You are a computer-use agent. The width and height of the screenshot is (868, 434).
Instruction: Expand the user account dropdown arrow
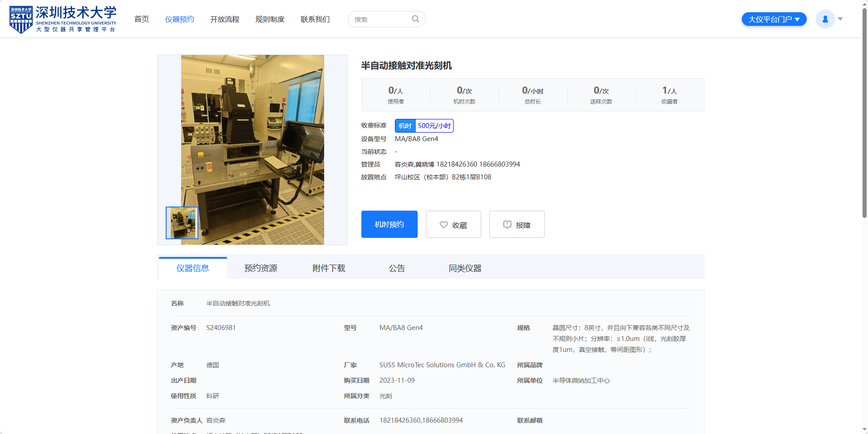point(840,19)
